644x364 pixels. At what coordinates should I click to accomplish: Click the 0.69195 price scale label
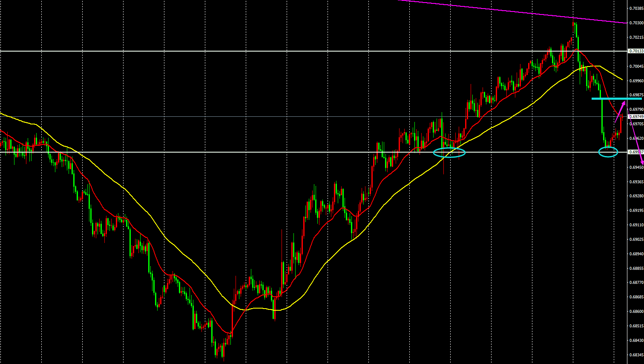tap(636, 211)
